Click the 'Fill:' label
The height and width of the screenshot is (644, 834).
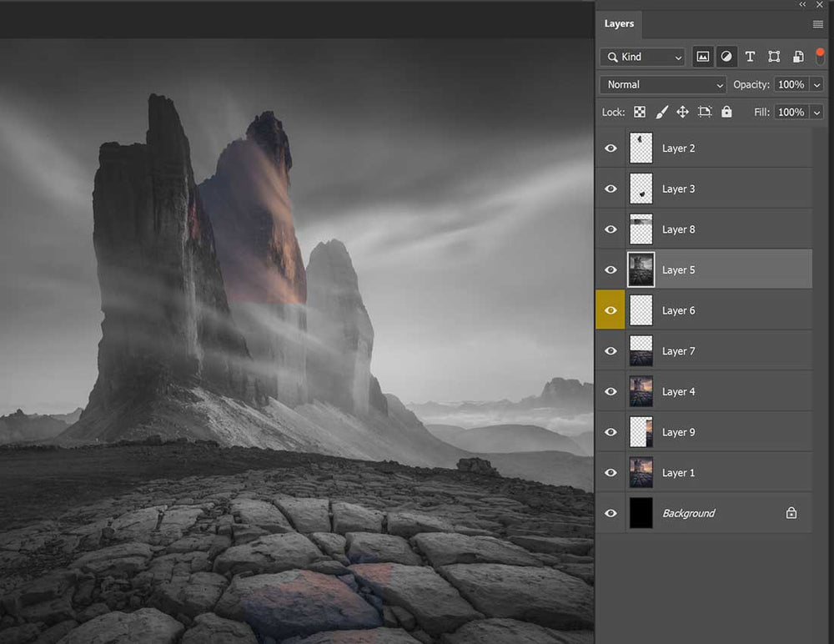pyautogui.click(x=761, y=113)
